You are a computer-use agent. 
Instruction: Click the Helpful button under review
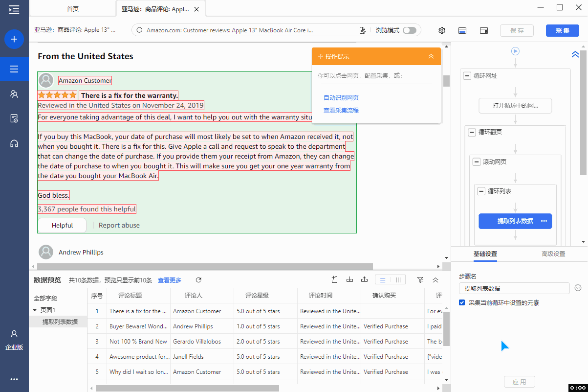coord(62,225)
